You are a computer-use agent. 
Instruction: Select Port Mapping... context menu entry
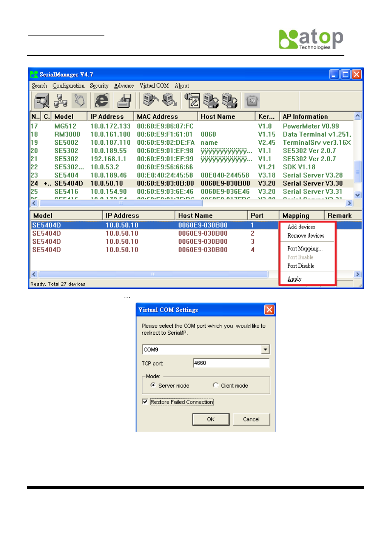coord(305,249)
